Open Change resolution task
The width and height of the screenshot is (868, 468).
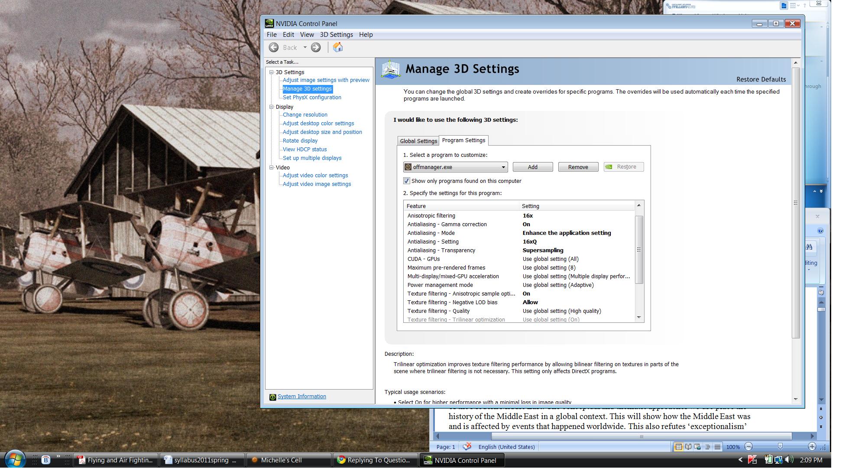305,115
